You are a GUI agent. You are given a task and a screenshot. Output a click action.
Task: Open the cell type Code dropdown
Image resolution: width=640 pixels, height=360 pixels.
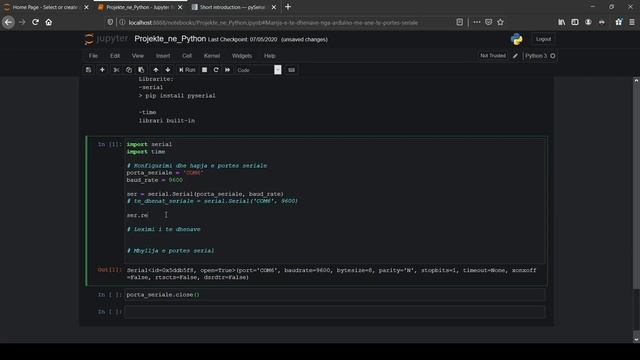(x=259, y=70)
